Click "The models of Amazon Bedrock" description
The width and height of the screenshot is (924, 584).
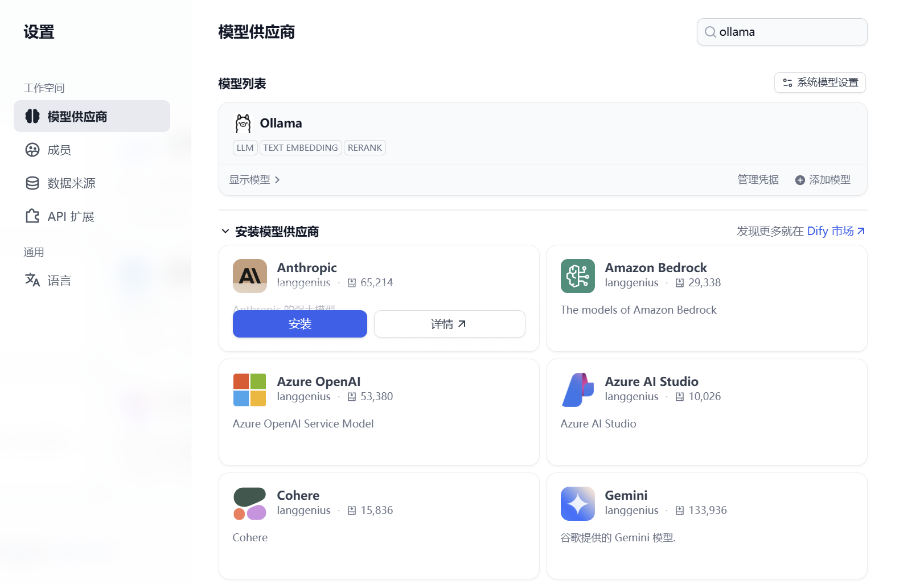point(638,310)
